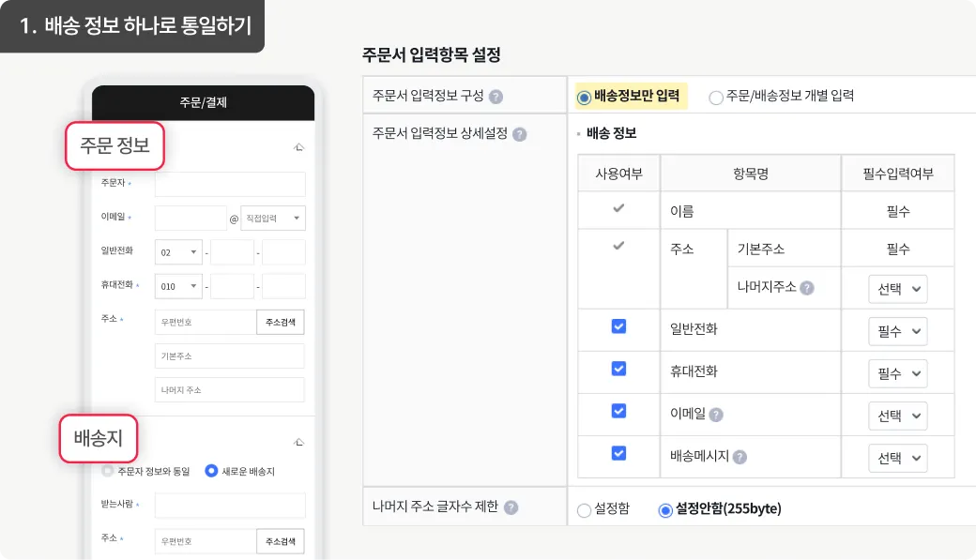Select the 배송정보만 입력 radio button
Image resolution: width=976 pixels, height=560 pixels.
(584, 98)
